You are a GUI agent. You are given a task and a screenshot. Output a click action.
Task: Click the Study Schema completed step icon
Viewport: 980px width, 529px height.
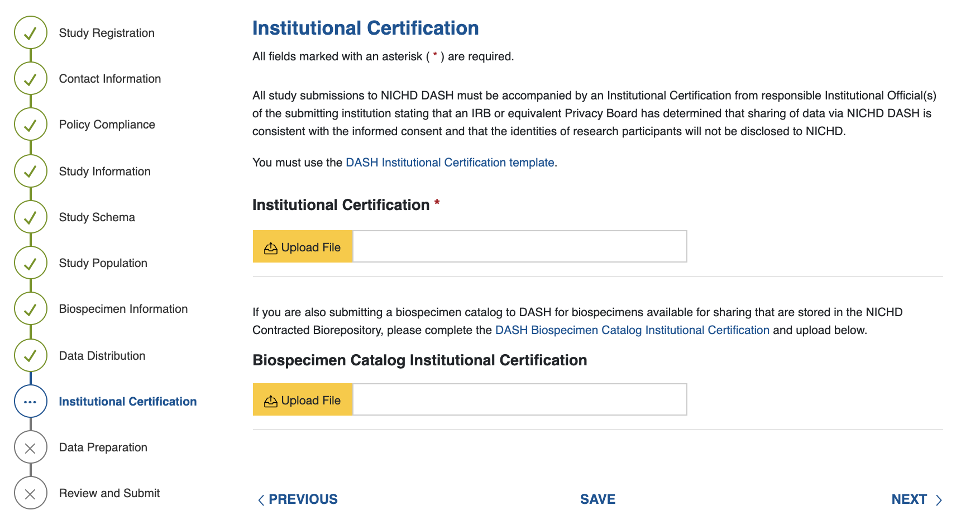click(31, 217)
